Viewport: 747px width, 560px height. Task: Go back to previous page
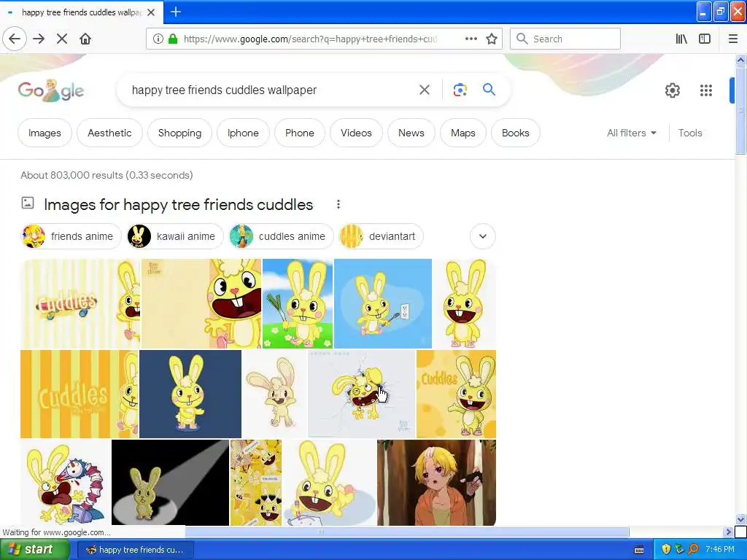[15, 39]
